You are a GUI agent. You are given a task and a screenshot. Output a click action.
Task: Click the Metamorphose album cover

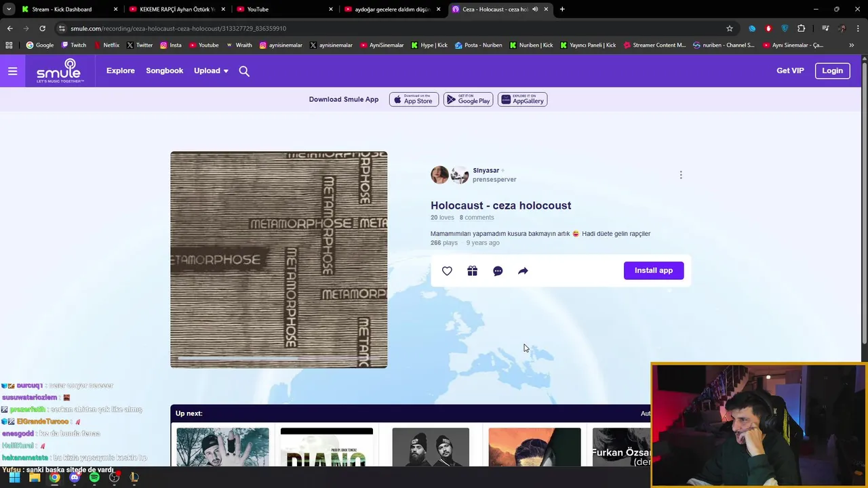coord(279,260)
